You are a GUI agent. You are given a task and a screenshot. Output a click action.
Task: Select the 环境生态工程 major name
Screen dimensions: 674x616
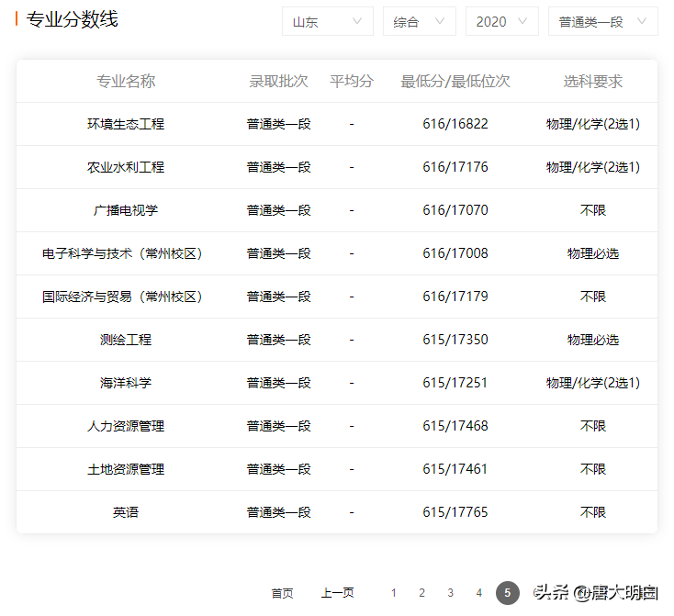coord(126,124)
